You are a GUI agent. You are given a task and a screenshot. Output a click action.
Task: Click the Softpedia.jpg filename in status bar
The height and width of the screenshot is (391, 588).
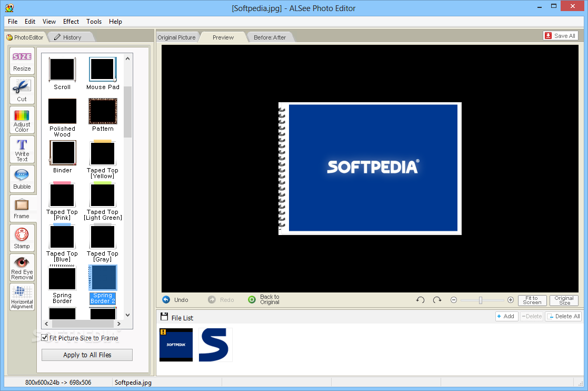coord(133,383)
